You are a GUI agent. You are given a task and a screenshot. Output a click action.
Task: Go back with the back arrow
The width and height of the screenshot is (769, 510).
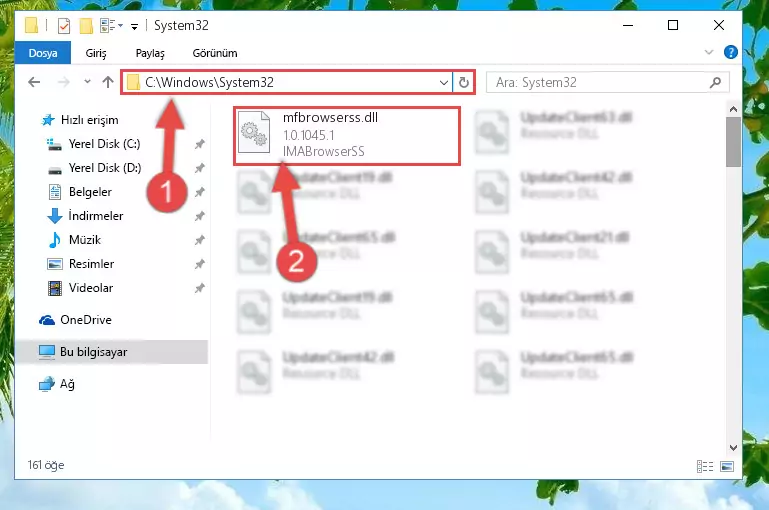(34, 82)
